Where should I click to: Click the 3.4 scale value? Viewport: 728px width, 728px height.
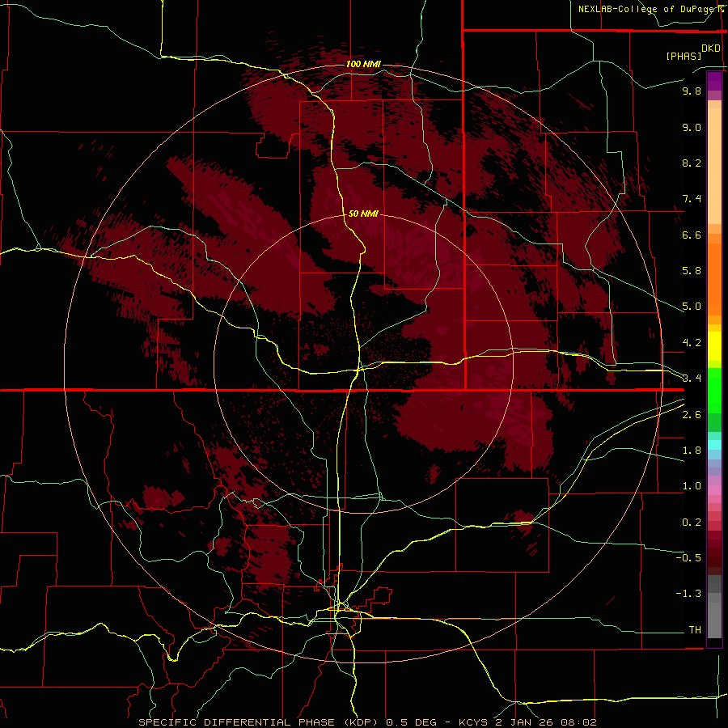tap(692, 379)
